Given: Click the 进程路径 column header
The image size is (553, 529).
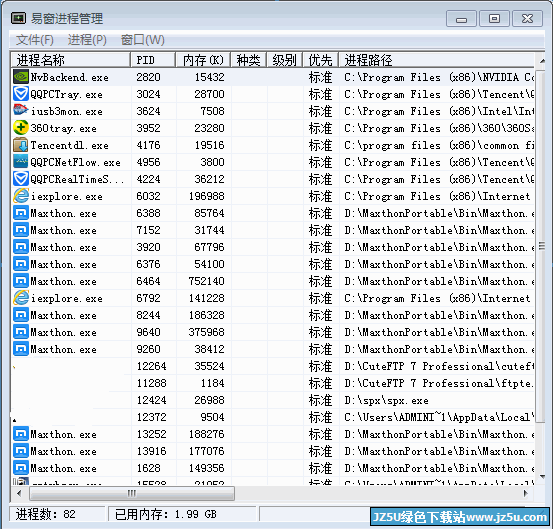Looking at the screenshot, I should pos(437,60).
